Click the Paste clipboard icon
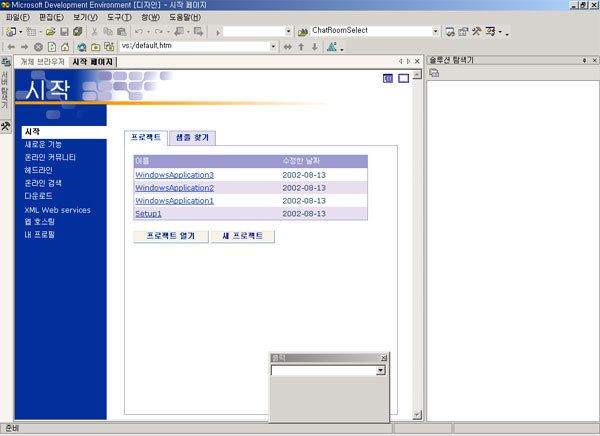Image resolution: width=600 pixels, height=436 pixels. 122,32
